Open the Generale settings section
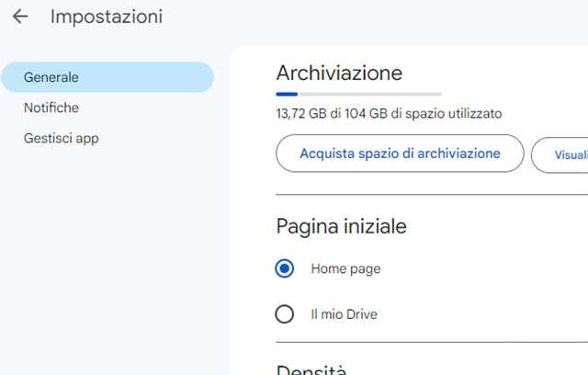The image size is (588, 375). (107, 77)
